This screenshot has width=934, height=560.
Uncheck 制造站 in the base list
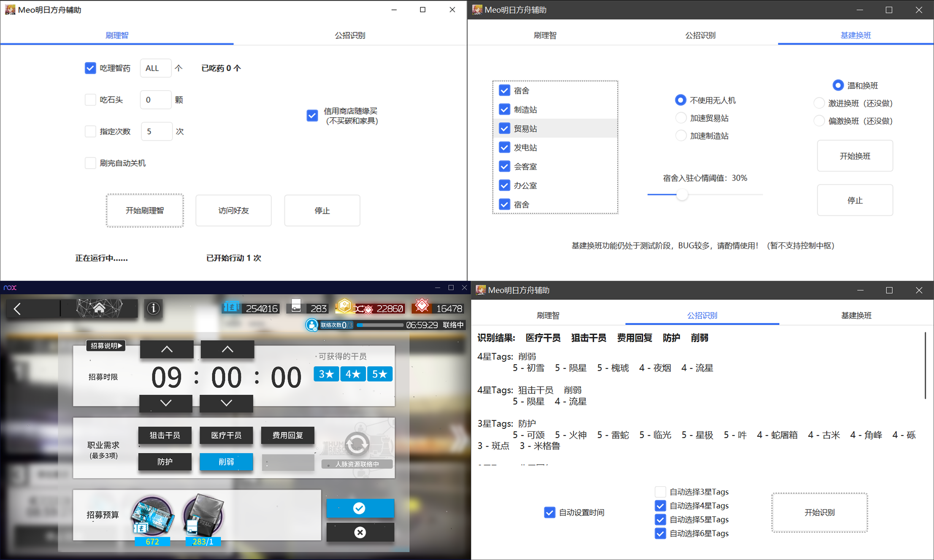tap(504, 110)
